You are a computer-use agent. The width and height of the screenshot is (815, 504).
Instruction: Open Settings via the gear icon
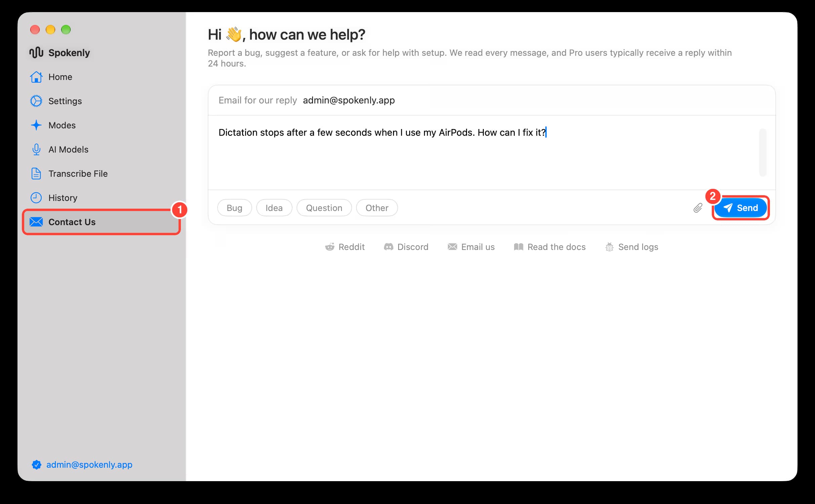[36, 101]
